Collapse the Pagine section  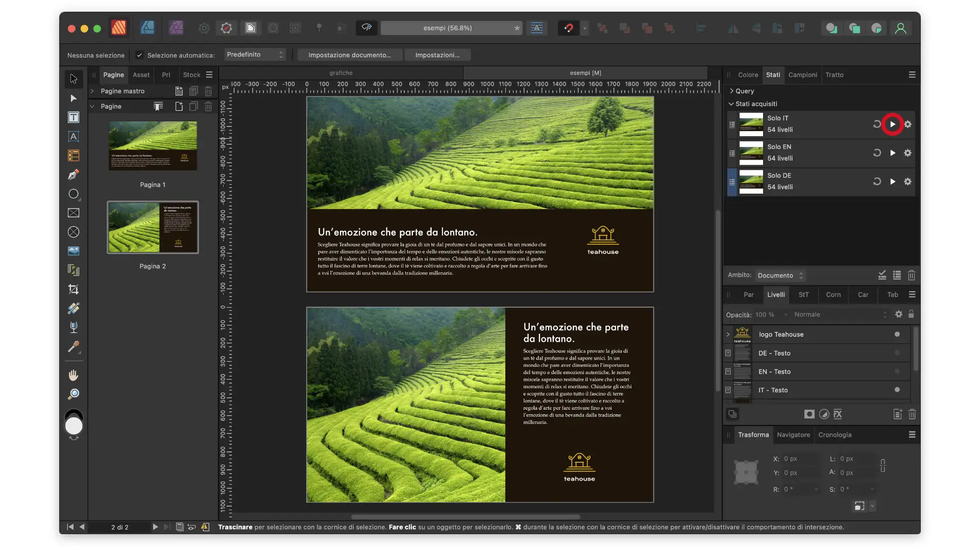pyautogui.click(x=92, y=107)
